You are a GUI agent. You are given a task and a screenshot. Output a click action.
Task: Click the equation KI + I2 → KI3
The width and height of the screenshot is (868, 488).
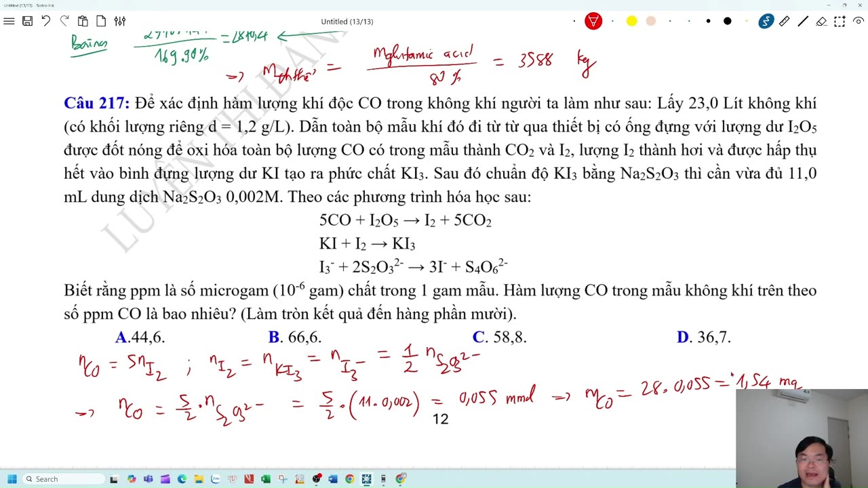(x=367, y=244)
